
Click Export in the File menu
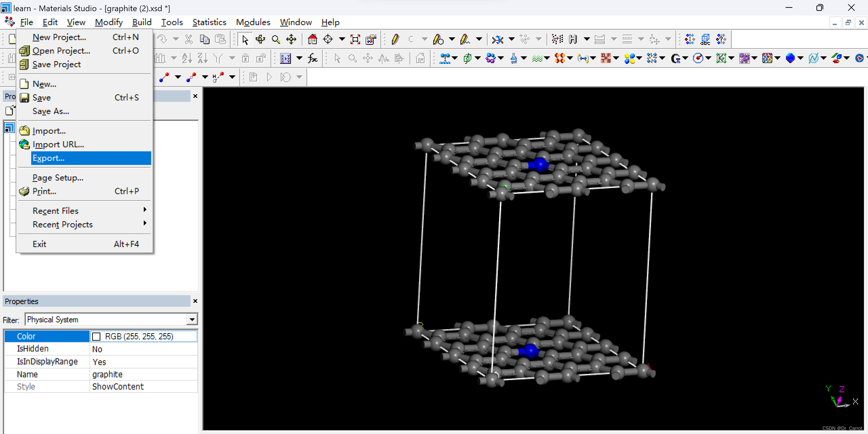pos(48,158)
